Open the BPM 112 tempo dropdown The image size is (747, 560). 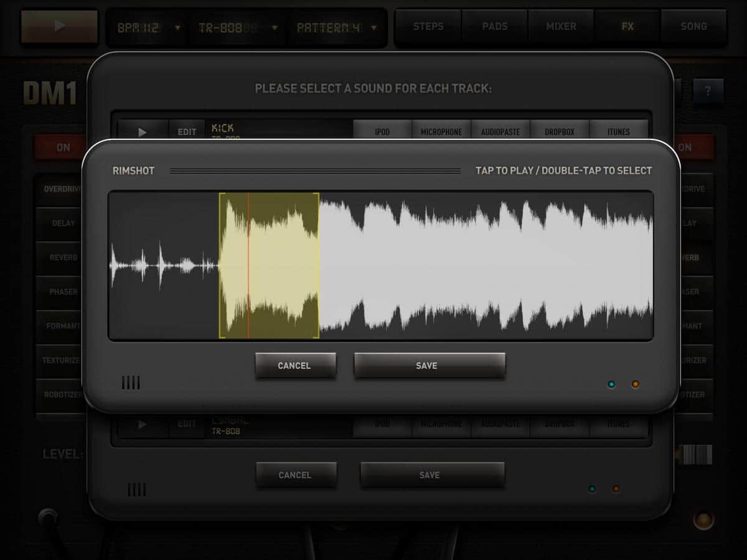(149, 27)
